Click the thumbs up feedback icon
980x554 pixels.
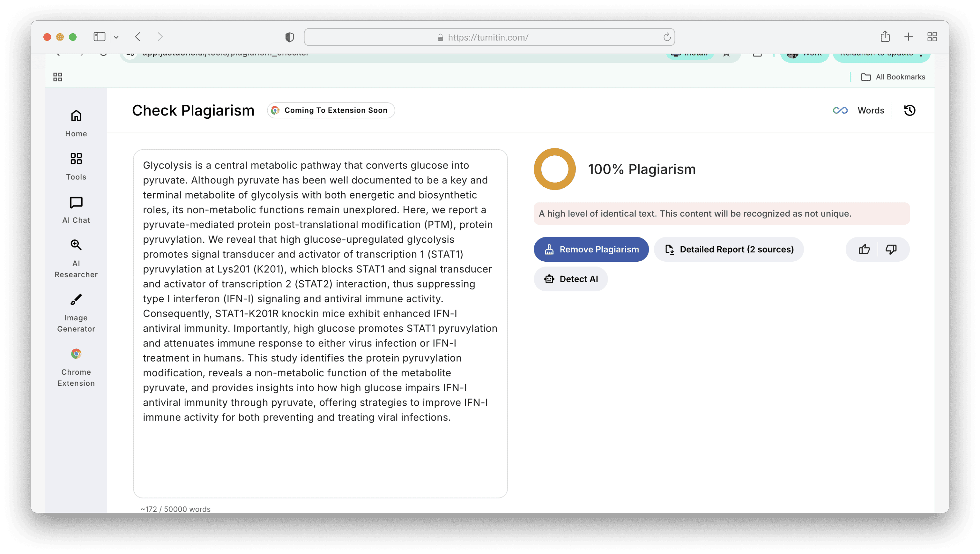pyautogui.click(x=864, y=249)
